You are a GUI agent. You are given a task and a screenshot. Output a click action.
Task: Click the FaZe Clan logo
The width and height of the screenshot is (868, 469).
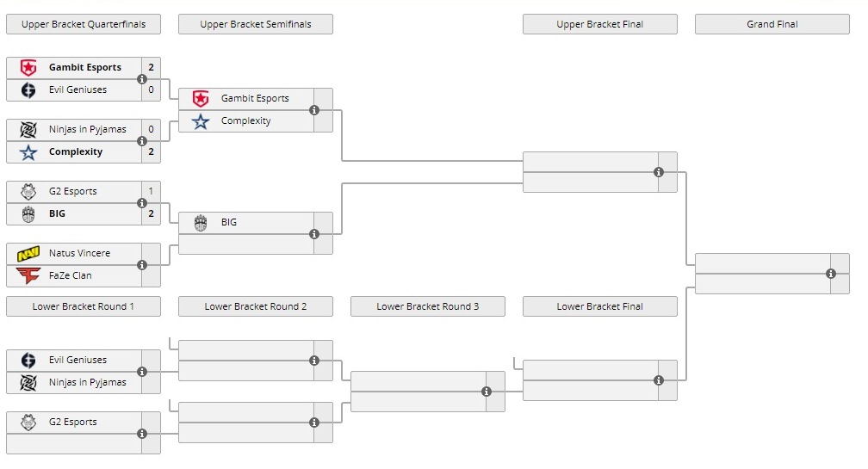28,275
